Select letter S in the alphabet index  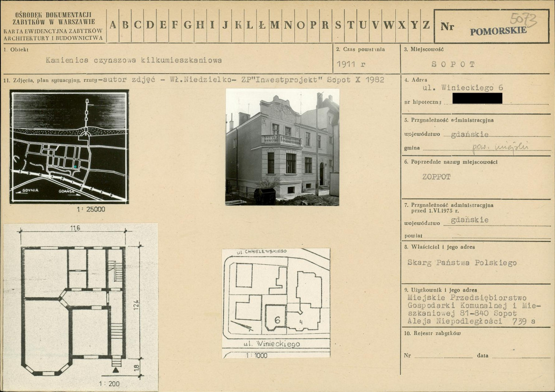338,25
